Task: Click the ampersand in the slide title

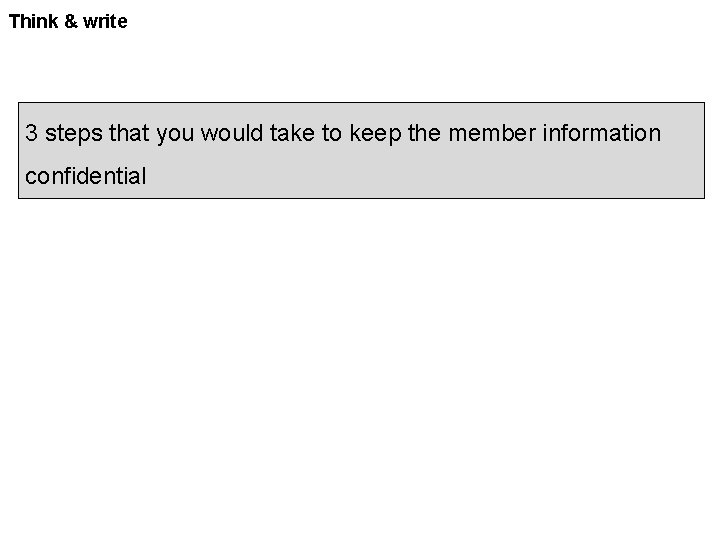Action: click(71, 20)
